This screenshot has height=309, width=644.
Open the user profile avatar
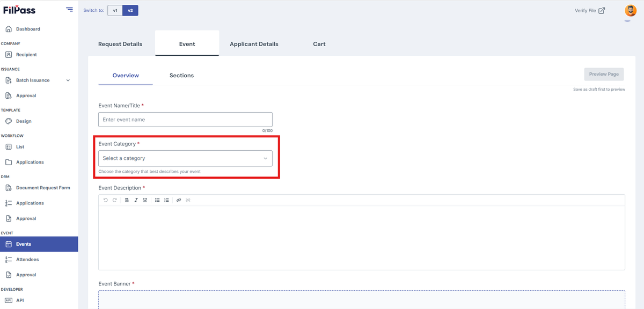(x=631, y=10)
